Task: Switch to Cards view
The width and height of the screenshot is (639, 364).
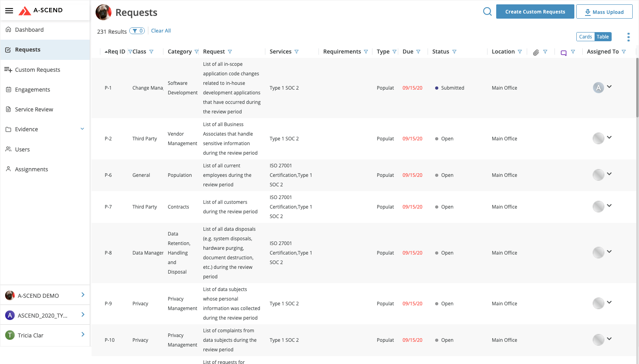Action: tap(585, 37)
